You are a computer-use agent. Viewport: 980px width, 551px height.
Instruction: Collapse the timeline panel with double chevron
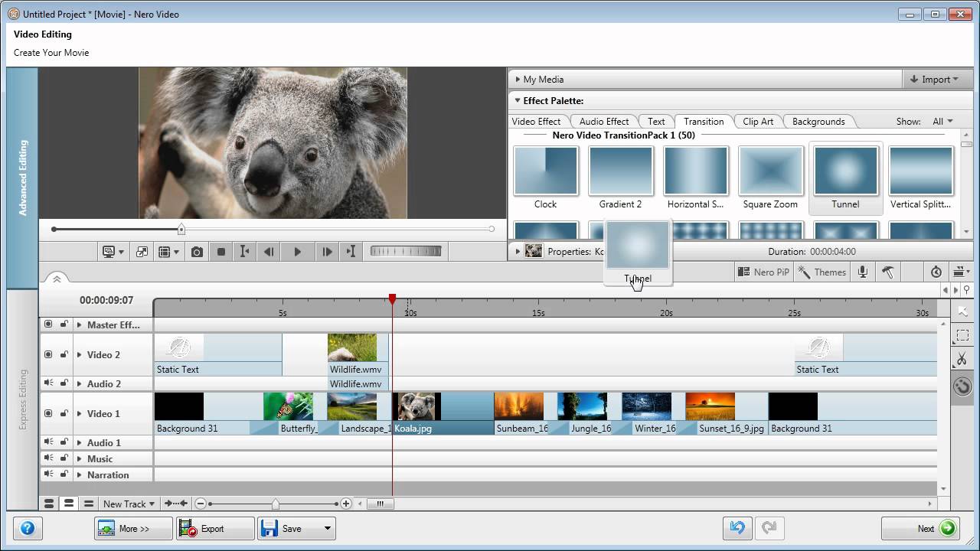pyautogui.click(x=57, y=279)
